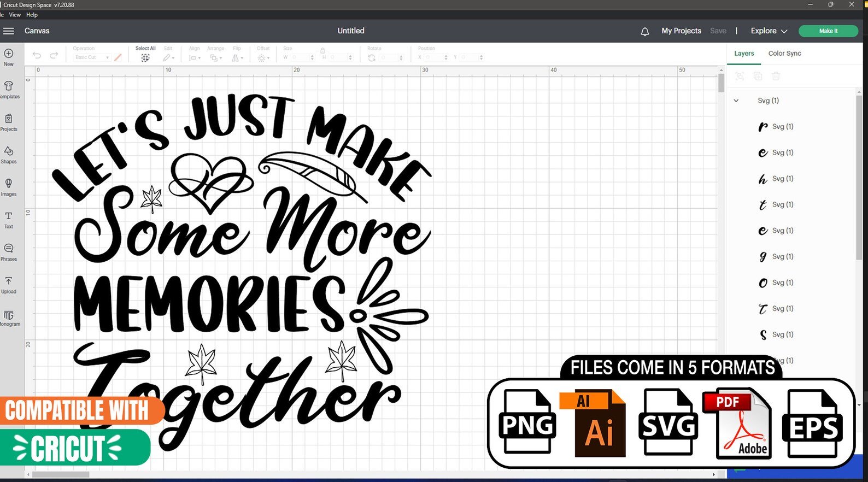Switch to the Color Sync tab
Screen dimensions: 868x482
click(784, 54)
